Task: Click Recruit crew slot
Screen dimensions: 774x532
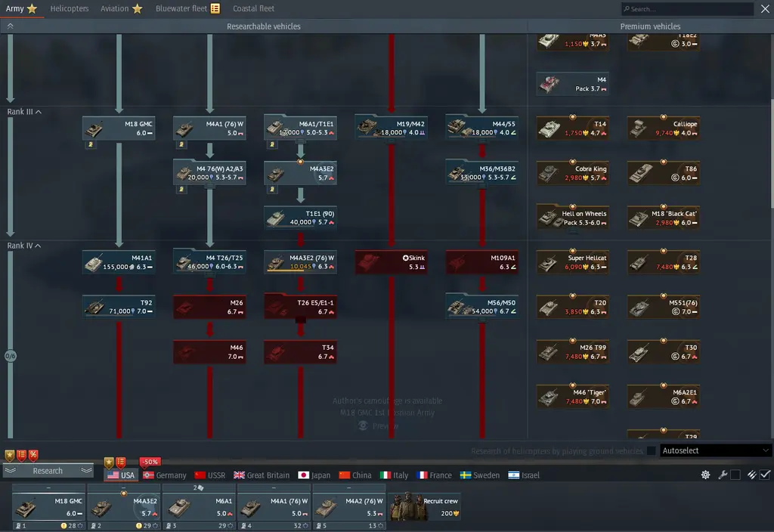Action: click(x=424, y=506)
